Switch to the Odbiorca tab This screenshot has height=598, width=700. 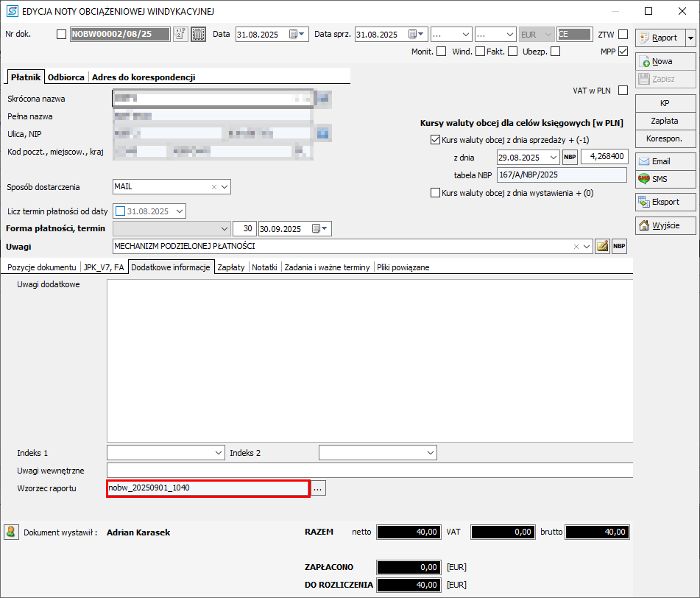coord(66,77)
